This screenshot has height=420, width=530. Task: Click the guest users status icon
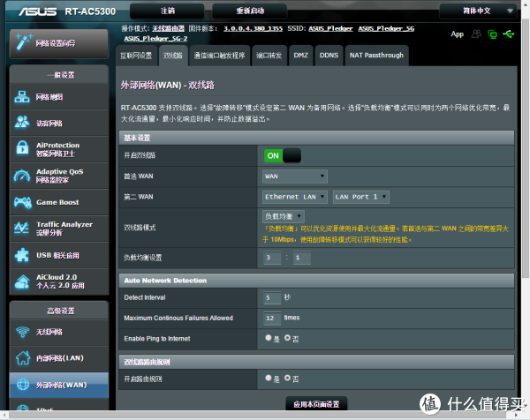477,34
